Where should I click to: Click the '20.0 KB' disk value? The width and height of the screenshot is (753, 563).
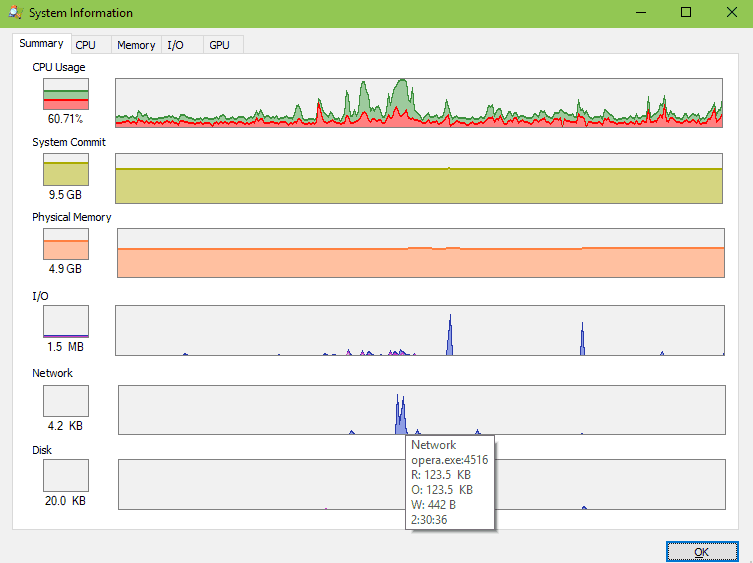point(65,501)
